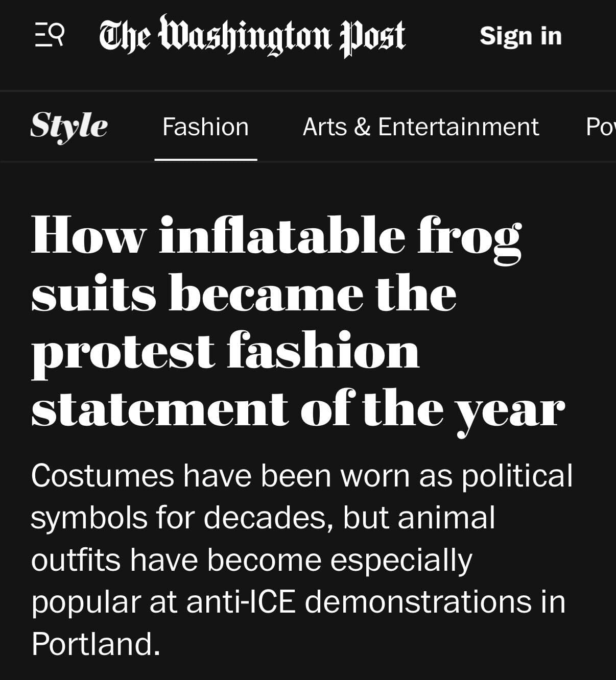Select the partially visible "Pow" tab
This screenshot has width=616, height=680.
point(601,127)
